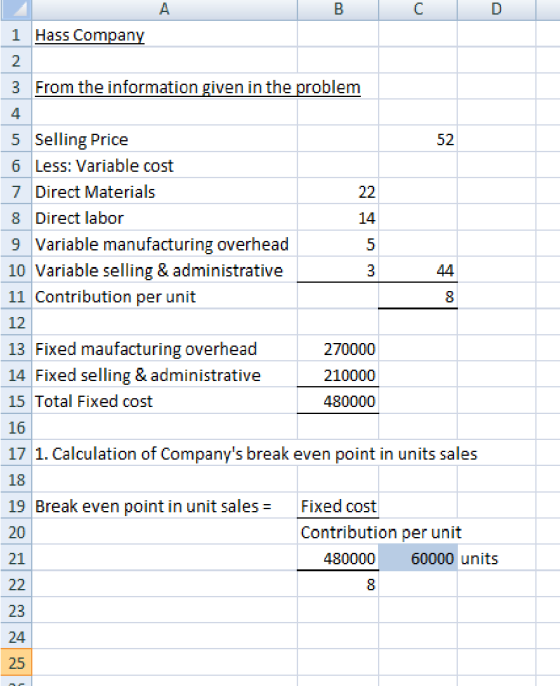The height and width of the screenshot is (686, 560).
Task: Select the highlighted 60000 result cell
Action: pos(418,558)
